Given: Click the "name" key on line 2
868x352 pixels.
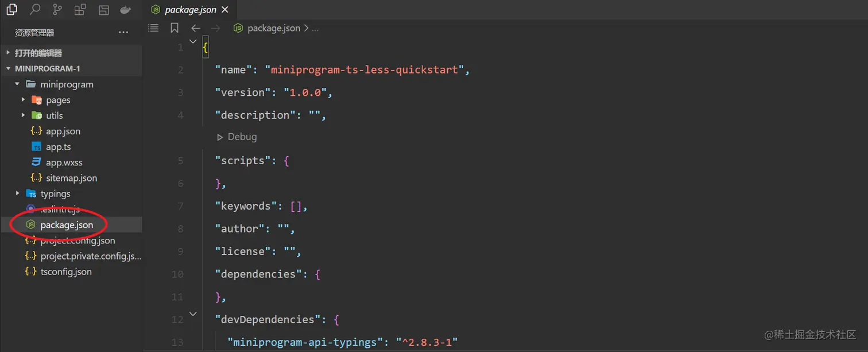Looking at the screenshot, I should pos(234,69).
